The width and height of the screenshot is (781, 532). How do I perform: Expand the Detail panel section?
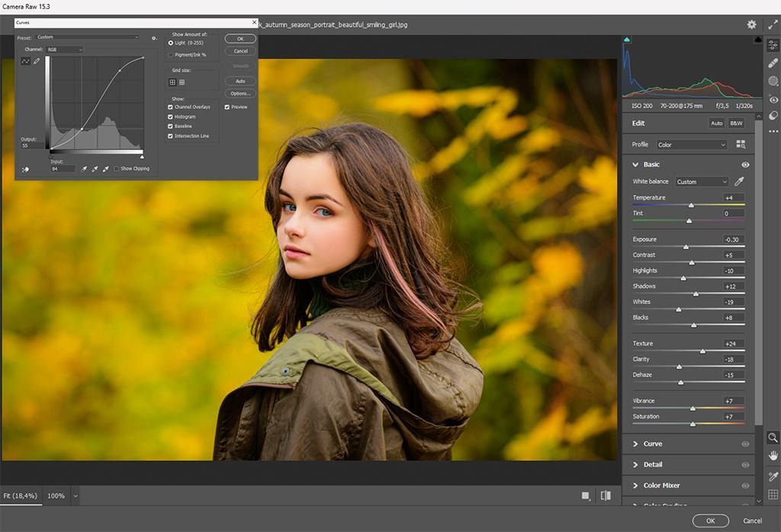pyautogui.click(x=653, y=464)
